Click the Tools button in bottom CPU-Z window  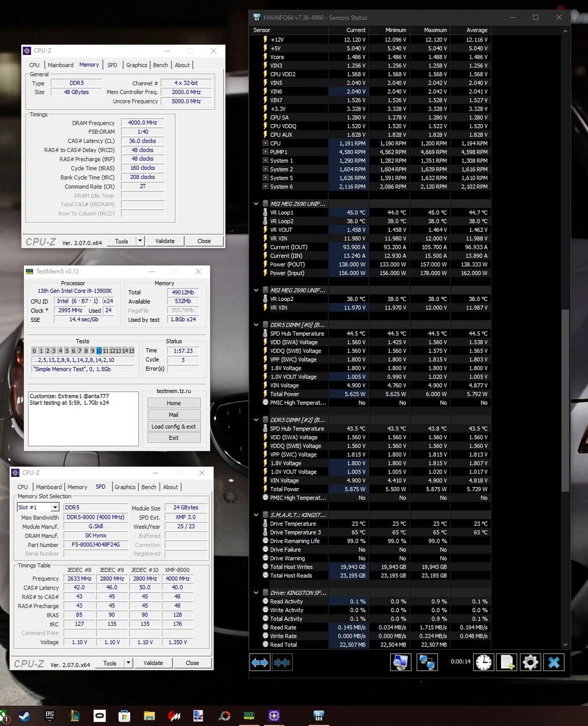(x=110, y=663)
